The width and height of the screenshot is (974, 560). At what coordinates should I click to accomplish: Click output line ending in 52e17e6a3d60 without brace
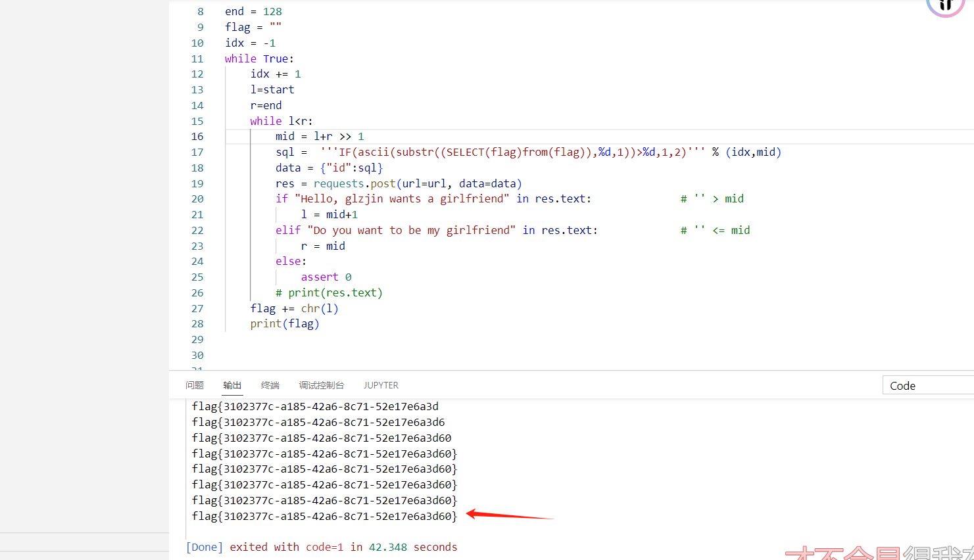322,438
